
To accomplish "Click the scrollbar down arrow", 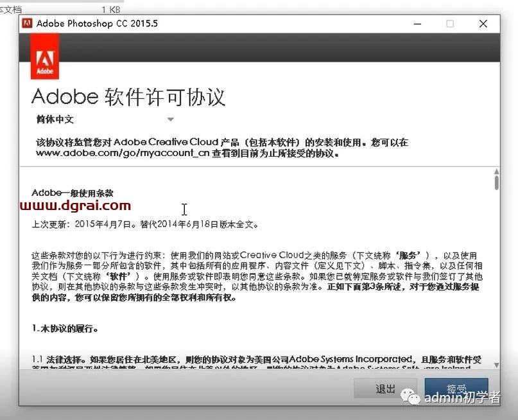I will point(496,365).
